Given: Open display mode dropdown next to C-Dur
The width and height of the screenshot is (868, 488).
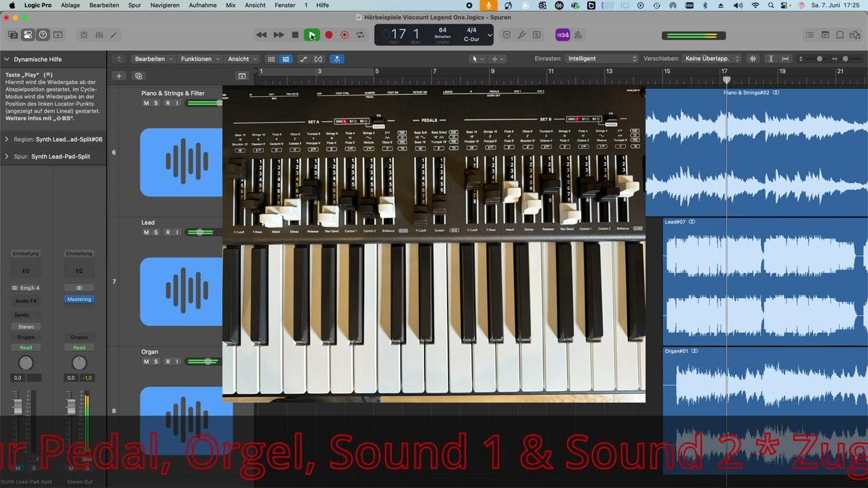Looking at the screenshot, I should (x=490, y=35).
